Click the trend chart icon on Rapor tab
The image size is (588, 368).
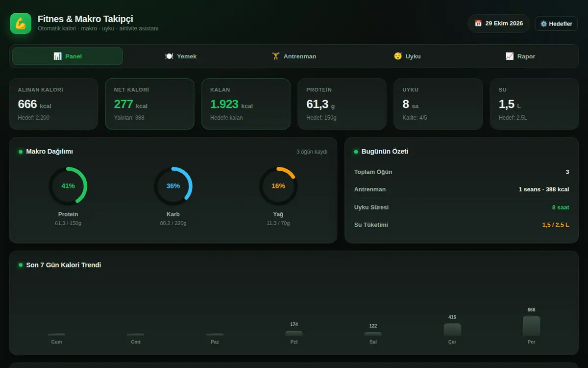click(x=510, y=56)
